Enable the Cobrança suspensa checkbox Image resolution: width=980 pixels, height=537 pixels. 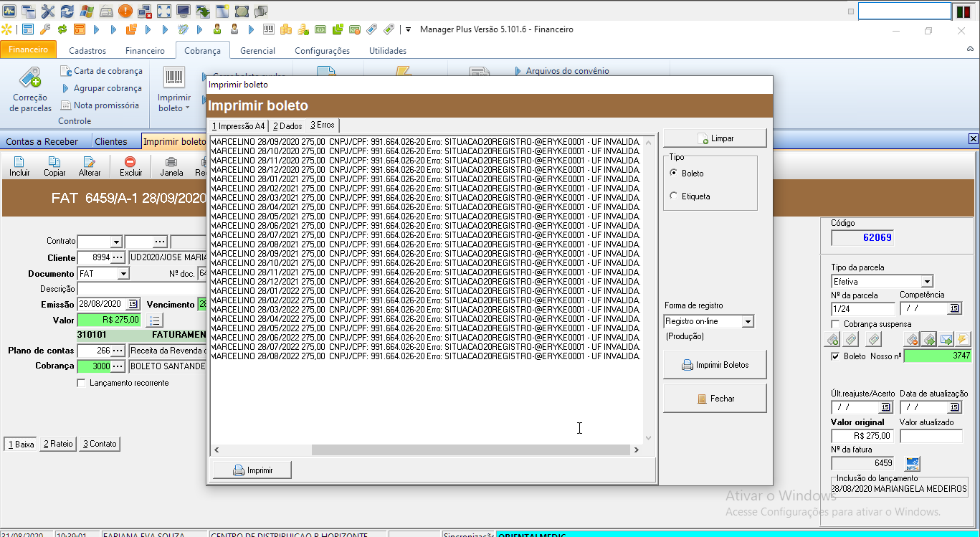click(836, 324)
